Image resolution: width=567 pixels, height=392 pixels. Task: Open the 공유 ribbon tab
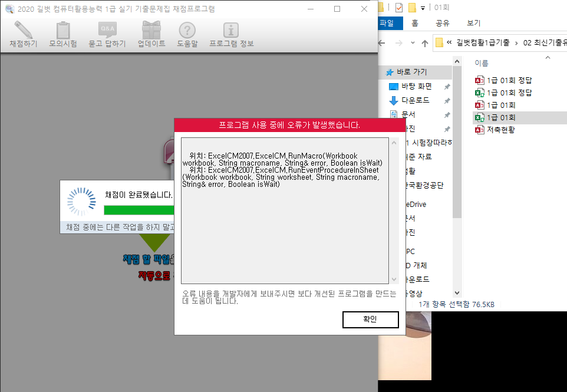pyautogui.click(x=443, y=23)
